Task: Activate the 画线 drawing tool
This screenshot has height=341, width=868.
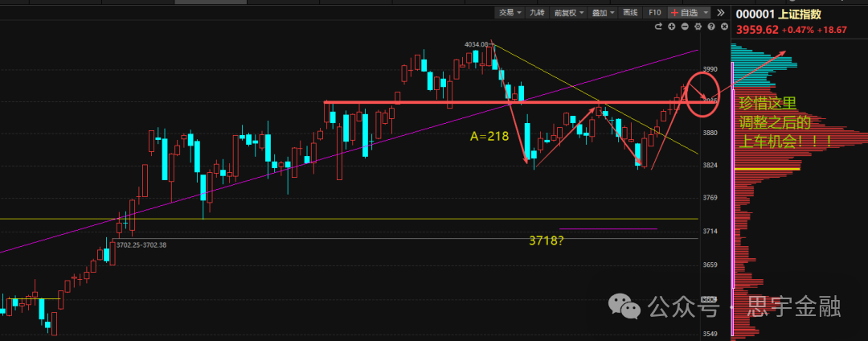Action: [631, 13]
